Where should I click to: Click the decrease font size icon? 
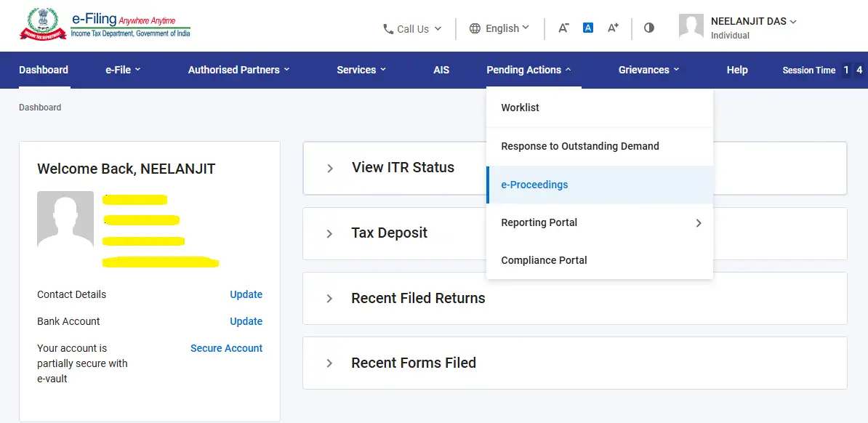point(563,28)
